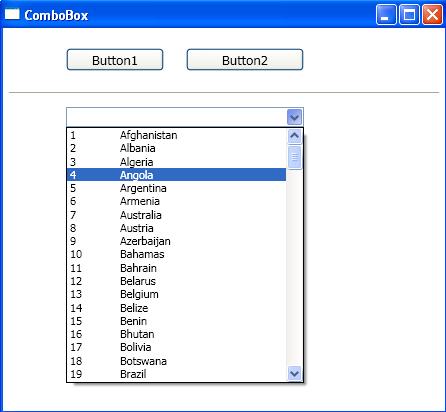Select Botswana from the list
The width and height of the screenshot is (446, 412).
point(176,361)
